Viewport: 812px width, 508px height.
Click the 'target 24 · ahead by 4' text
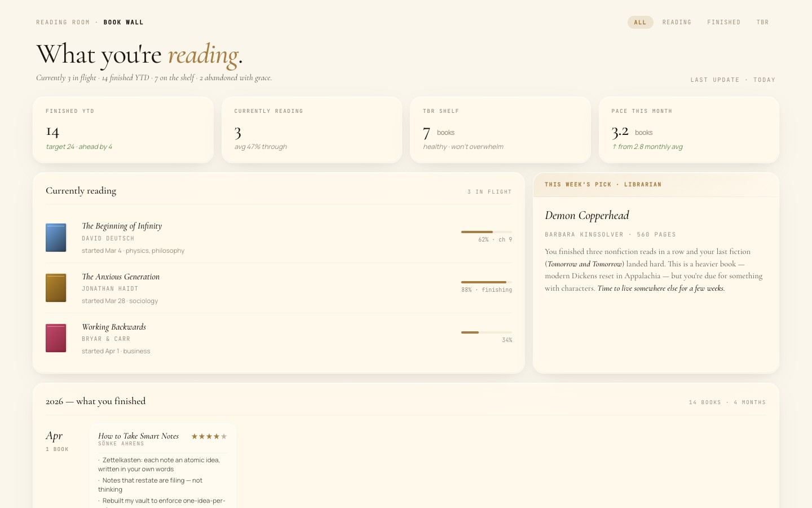[x=79, y=147]
